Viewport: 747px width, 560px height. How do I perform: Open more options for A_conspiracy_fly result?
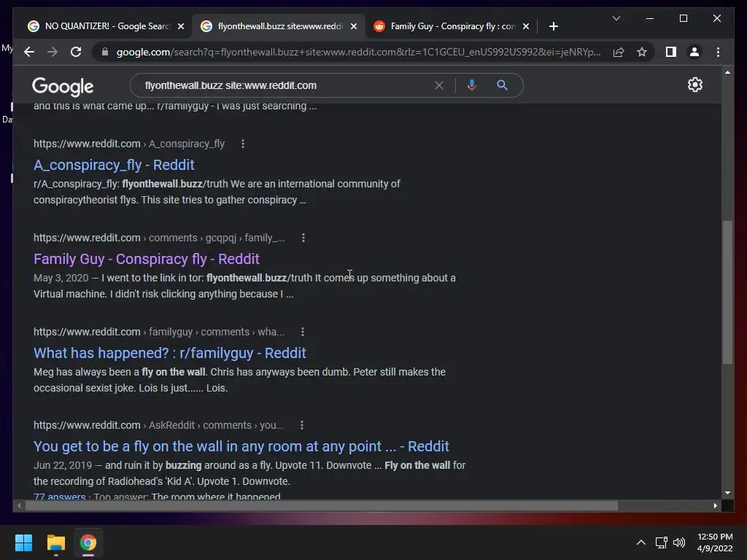243,144
